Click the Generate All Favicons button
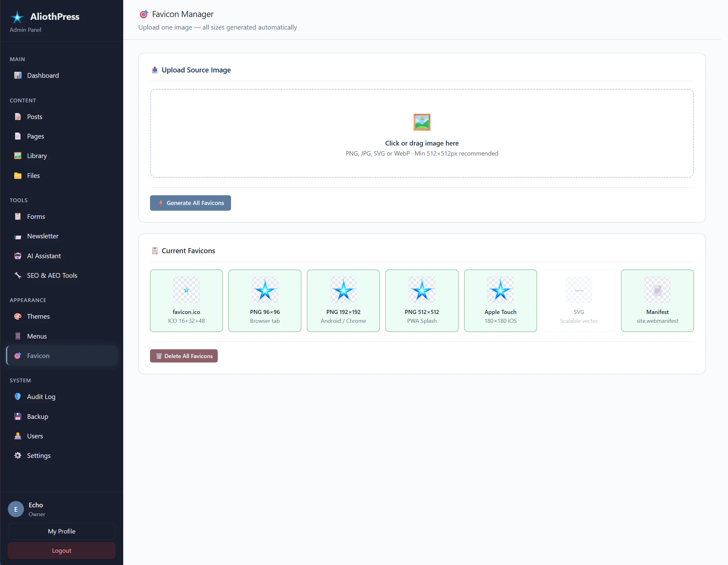728x565 pixels. [x=190, y=203]
